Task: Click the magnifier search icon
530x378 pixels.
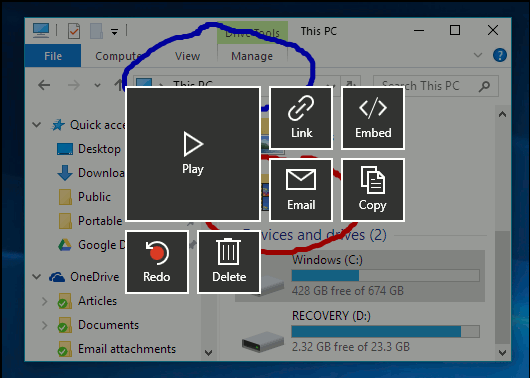Action: (x=484, y=86)
